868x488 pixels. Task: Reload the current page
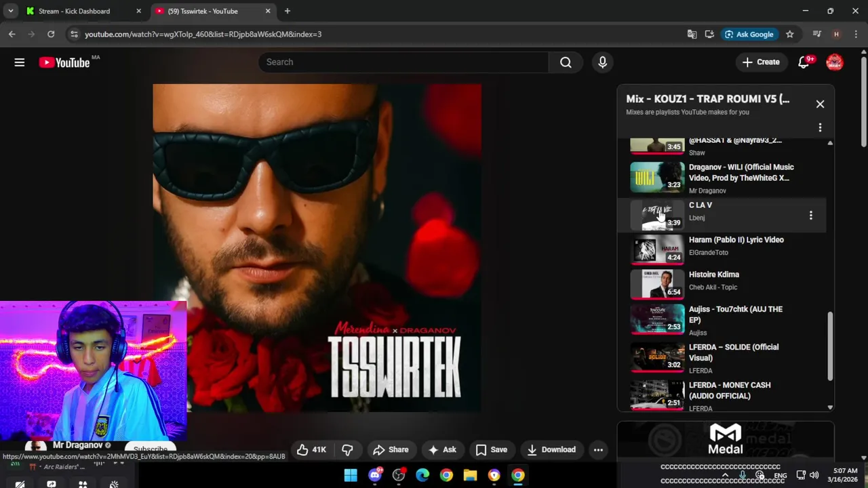pos(51,34)
